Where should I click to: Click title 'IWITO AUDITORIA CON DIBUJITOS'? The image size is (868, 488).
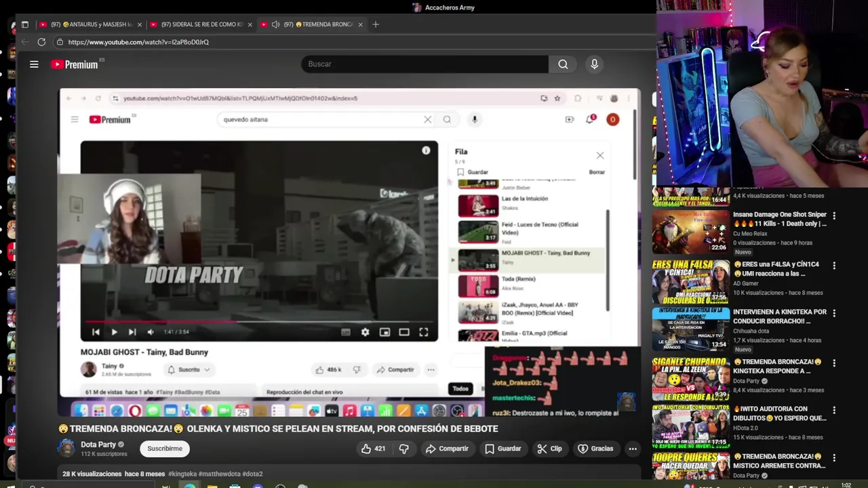pos(780,413)
